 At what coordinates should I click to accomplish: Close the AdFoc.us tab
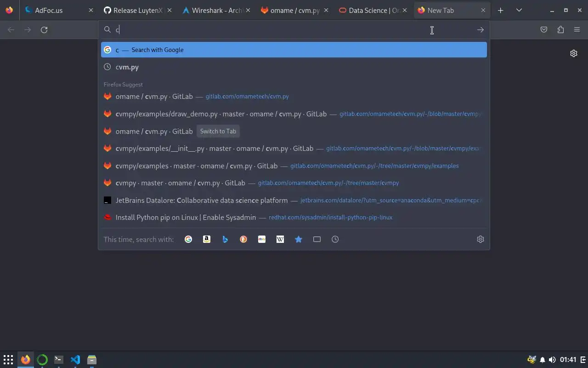pos(90,10)
